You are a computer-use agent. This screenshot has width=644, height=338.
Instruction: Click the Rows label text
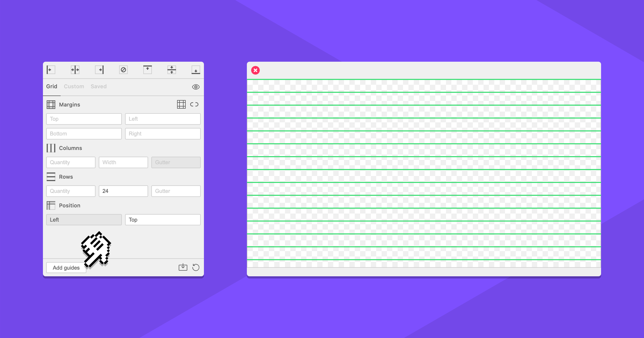tap(66, 177)
